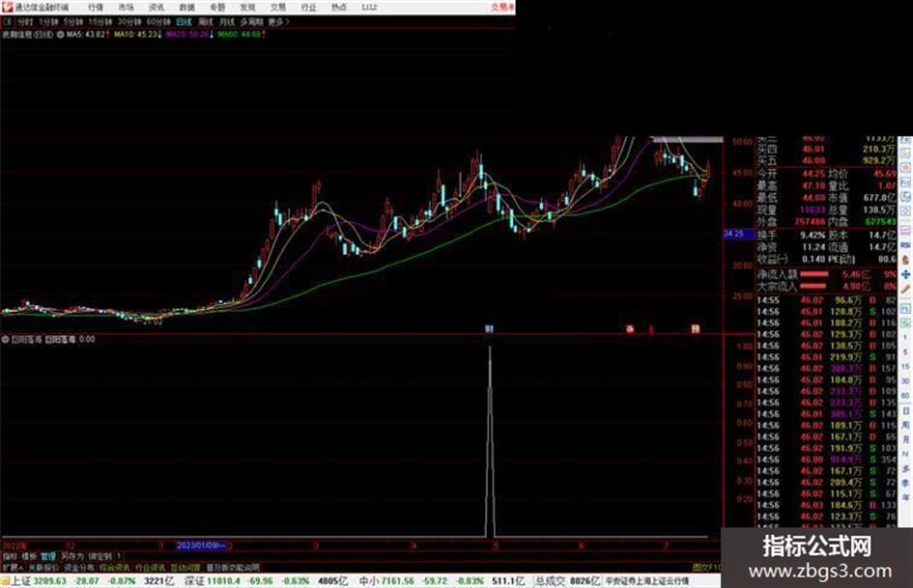Select the blue four-arrow move icon in the sidebar
This screenshot has width=913, height=588.
point(905,274)
